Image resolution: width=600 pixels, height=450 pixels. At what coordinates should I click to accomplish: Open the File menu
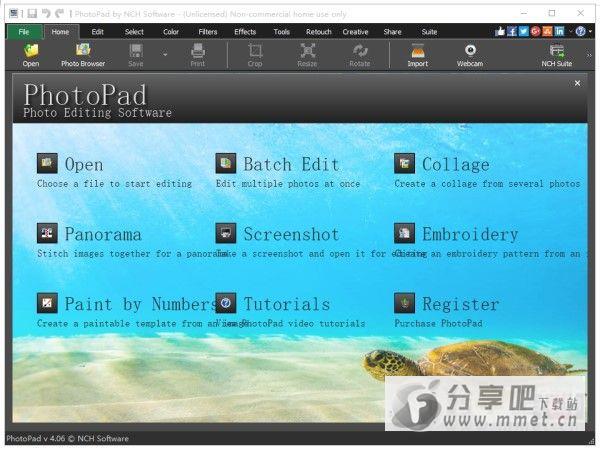click(x=24, y=32)
